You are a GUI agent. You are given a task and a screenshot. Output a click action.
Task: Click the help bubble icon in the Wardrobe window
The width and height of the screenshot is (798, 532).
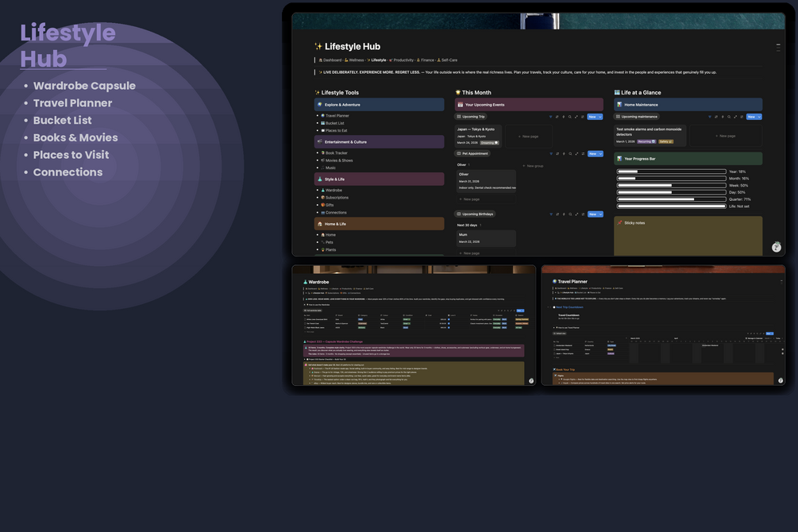tap(531, 381)
